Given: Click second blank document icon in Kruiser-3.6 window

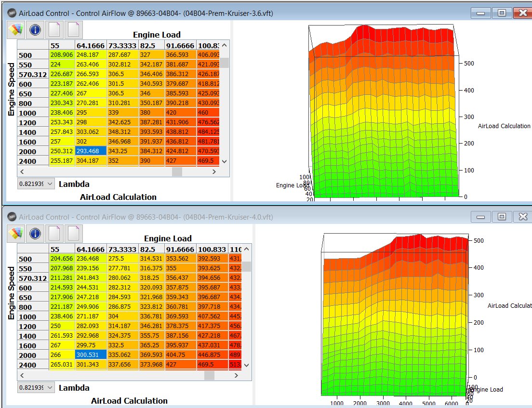Looking at the screenshot, I should coord(74,29).
